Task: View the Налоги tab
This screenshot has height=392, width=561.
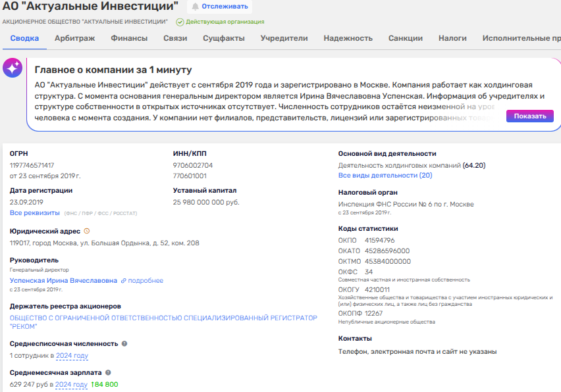Action: tap(452, 38)
